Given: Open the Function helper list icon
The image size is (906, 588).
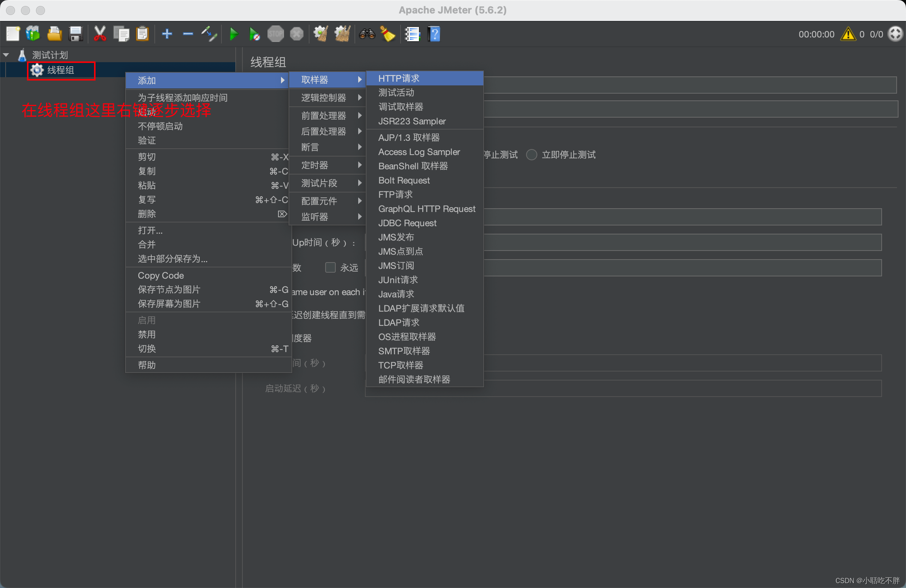Looking at the screenshot, I should click(412, 34).
